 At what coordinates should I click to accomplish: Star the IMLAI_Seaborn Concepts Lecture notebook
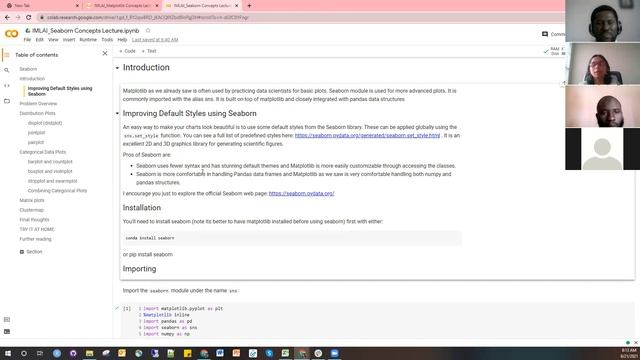click(x=148, y=31)
